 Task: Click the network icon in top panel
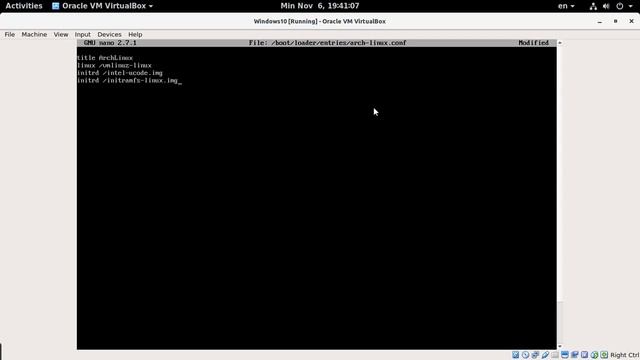click(x=593, y=6)
